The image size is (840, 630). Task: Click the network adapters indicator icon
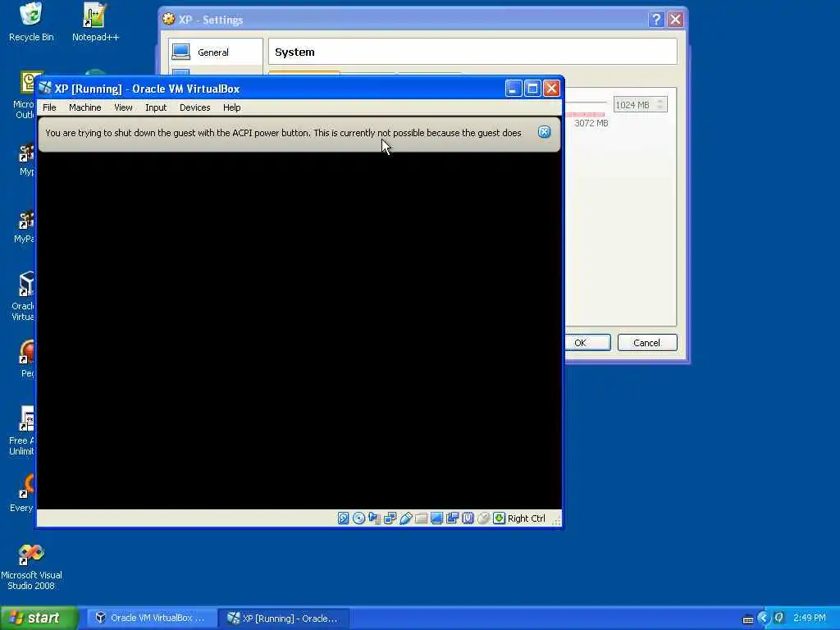coord(390,518)
